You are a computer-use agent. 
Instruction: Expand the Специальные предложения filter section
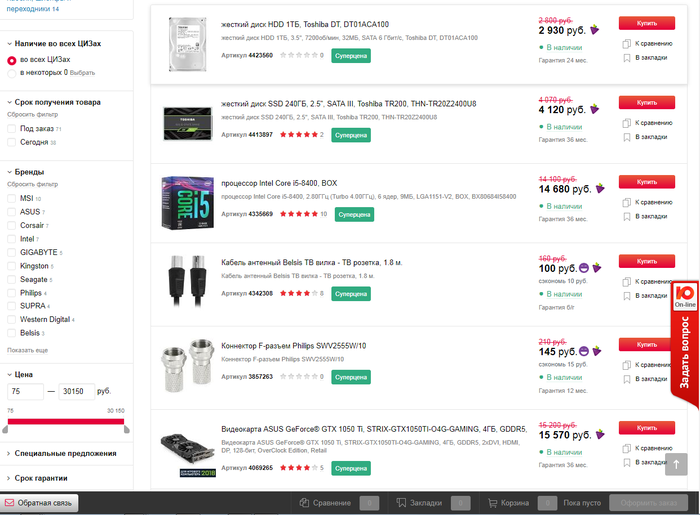(x=67, y=453)
